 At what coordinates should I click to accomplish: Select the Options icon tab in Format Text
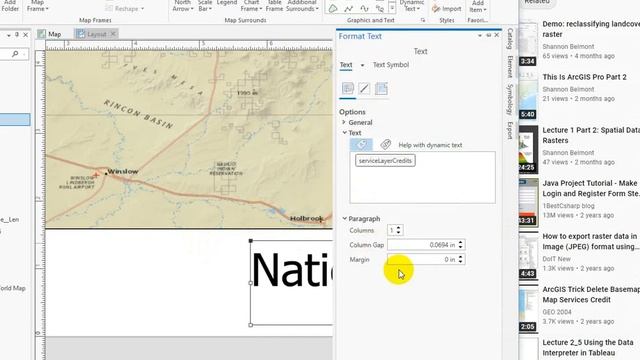[x=348, y=89]
